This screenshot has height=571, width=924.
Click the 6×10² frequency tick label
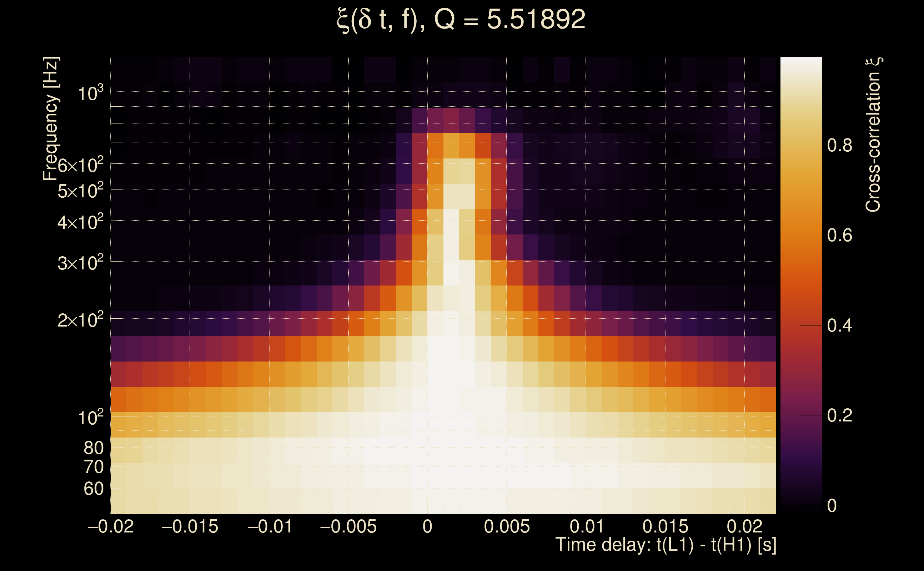[80, 165]
